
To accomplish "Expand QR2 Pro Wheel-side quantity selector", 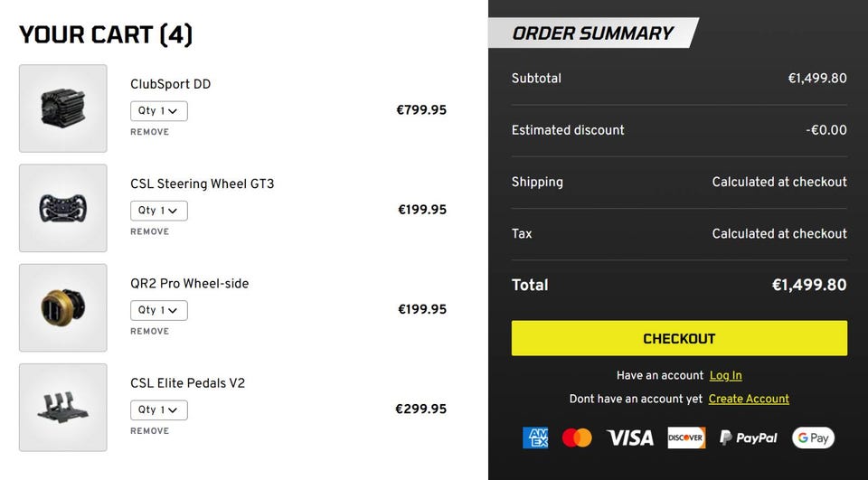I will pyautogui.click(x=159, y=310).
